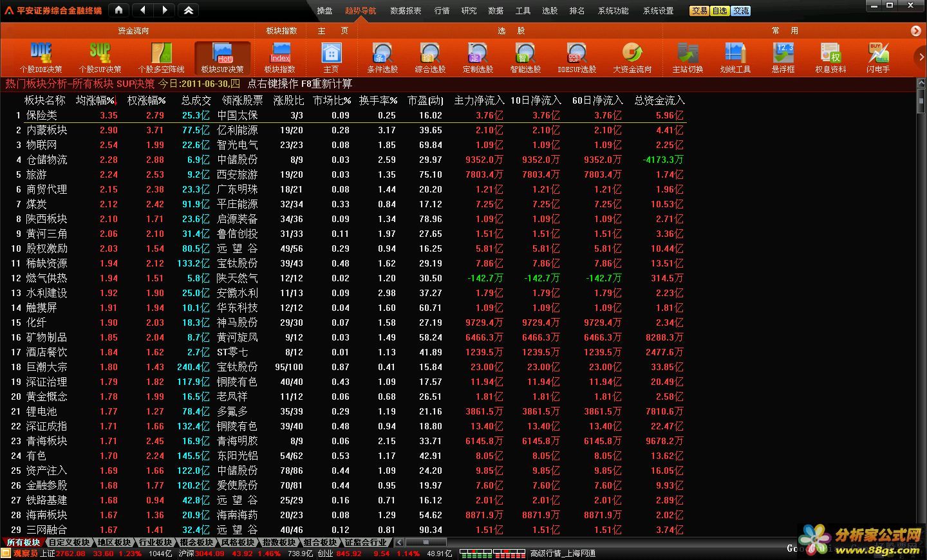Collapse toolbar with double up-arrow button
Image resolution: width=927 pixels, height=560 pixels.
(188, 10)
